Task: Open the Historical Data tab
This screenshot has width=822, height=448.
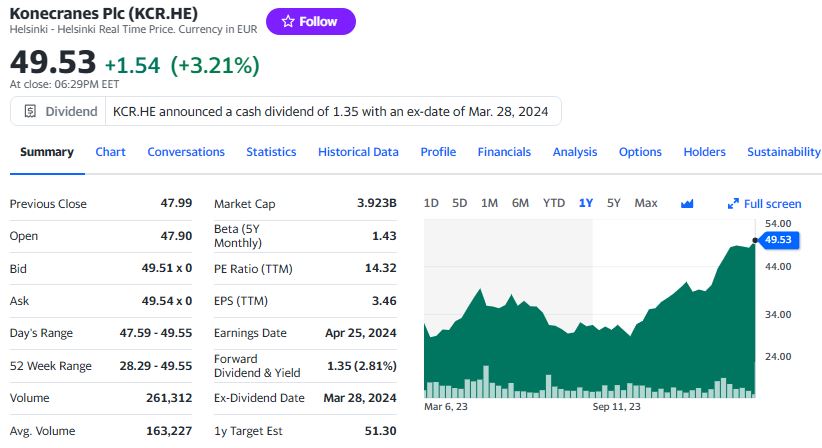Action: 358,152
